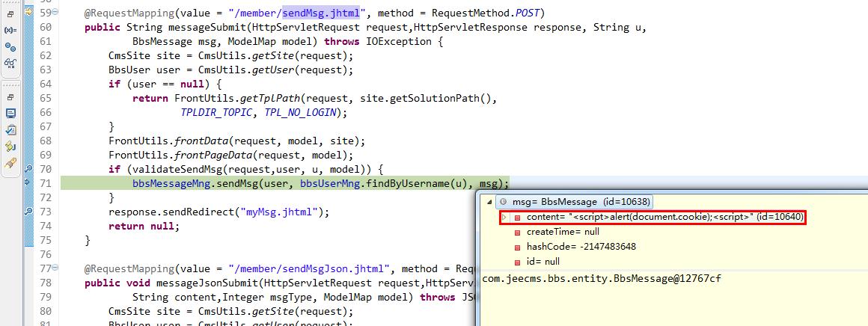Restore the lower minimized view stack

coord(10,97)
